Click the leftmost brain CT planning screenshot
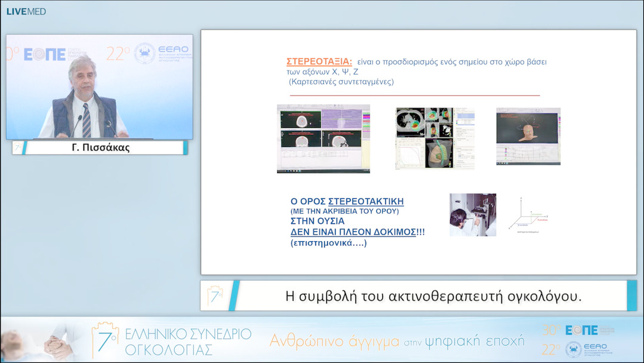The image size is (644, 363). click(323, 139)
